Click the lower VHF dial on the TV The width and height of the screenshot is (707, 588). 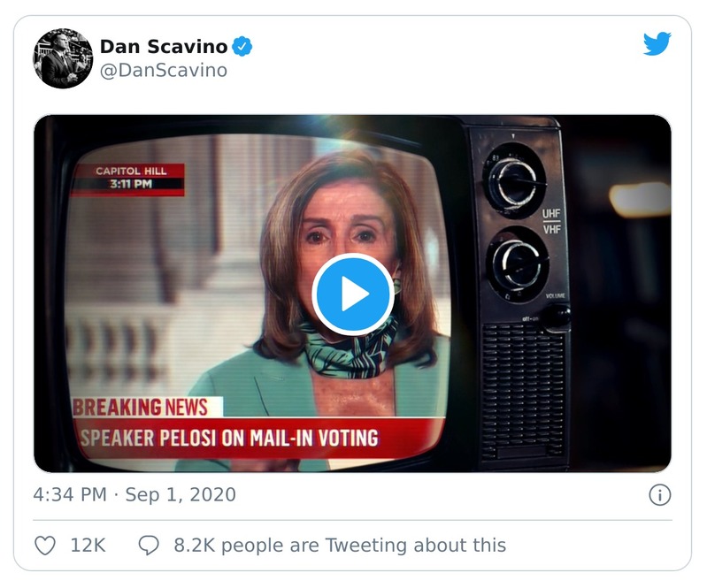coord(519,263)
